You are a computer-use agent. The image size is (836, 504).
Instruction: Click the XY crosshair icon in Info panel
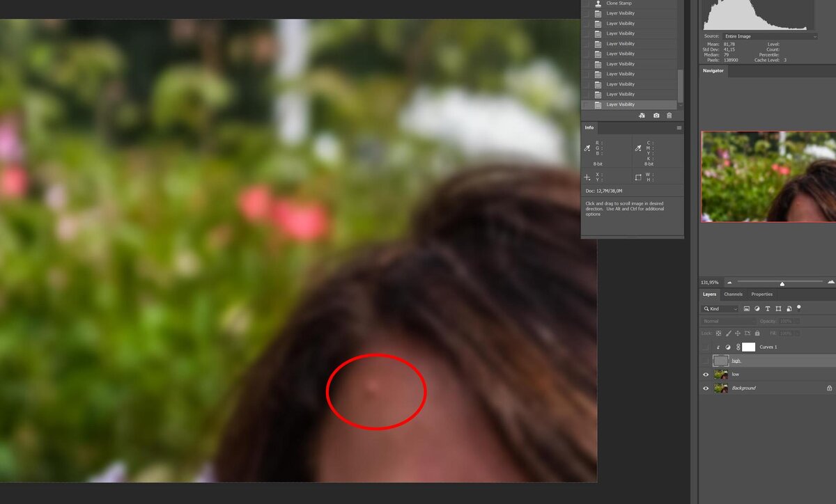(x=587, y=178)
